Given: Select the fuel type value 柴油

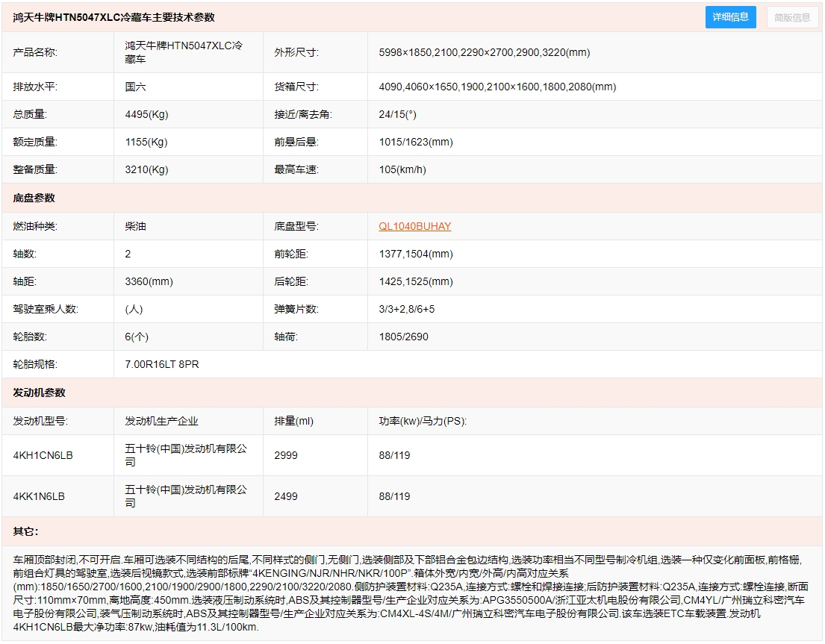Looking at the screenshot, I should pos(135,226).
